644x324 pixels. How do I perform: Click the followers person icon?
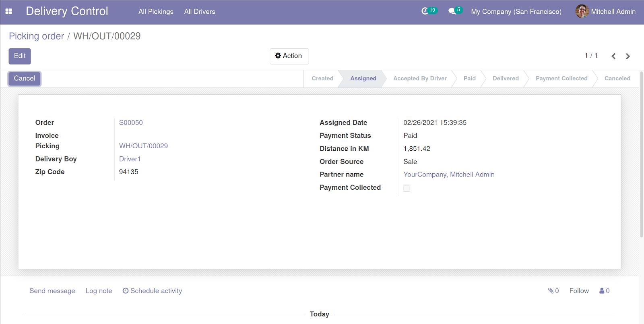click(x=602, y=291)
